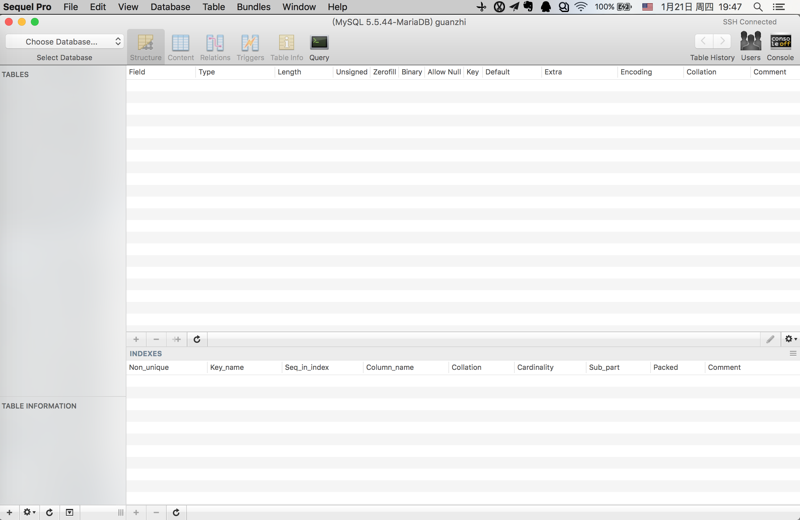Sort by the Field column header

point(161,72)
